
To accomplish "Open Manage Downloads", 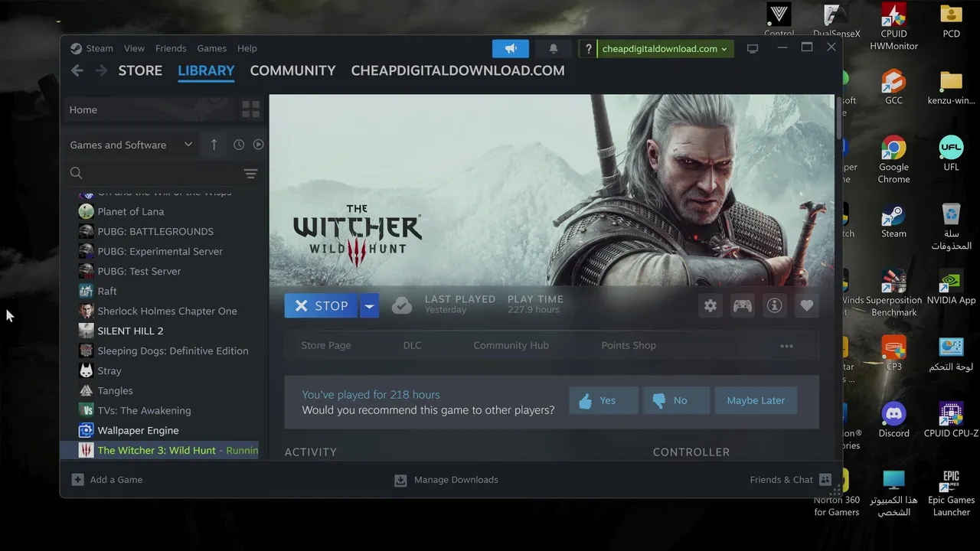I will click(446, 480).
